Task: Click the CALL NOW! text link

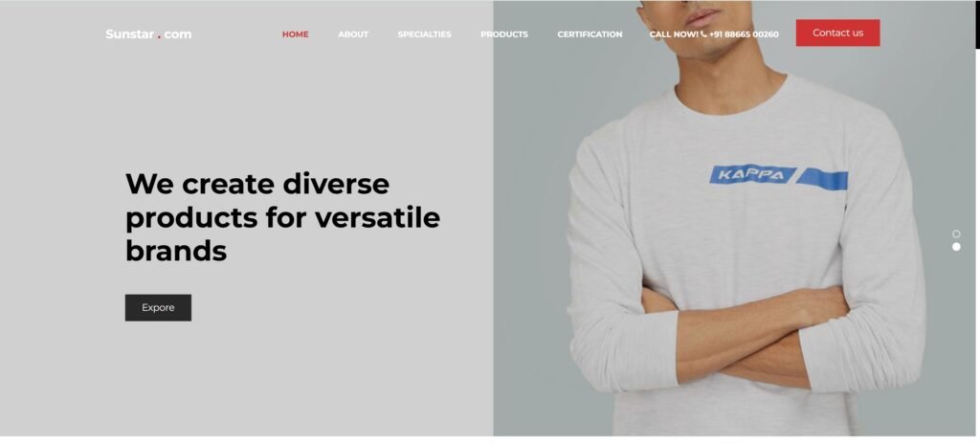Action: click(x=674, y=34)
